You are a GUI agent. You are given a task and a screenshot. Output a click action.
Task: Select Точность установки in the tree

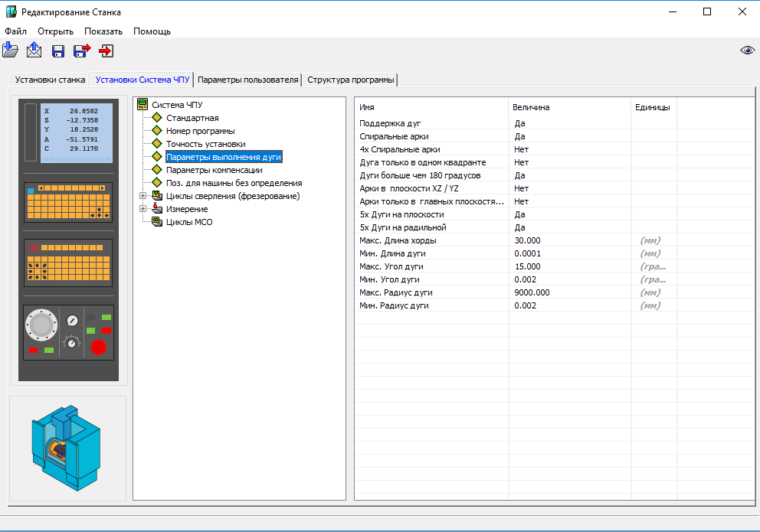pos(205,144)
